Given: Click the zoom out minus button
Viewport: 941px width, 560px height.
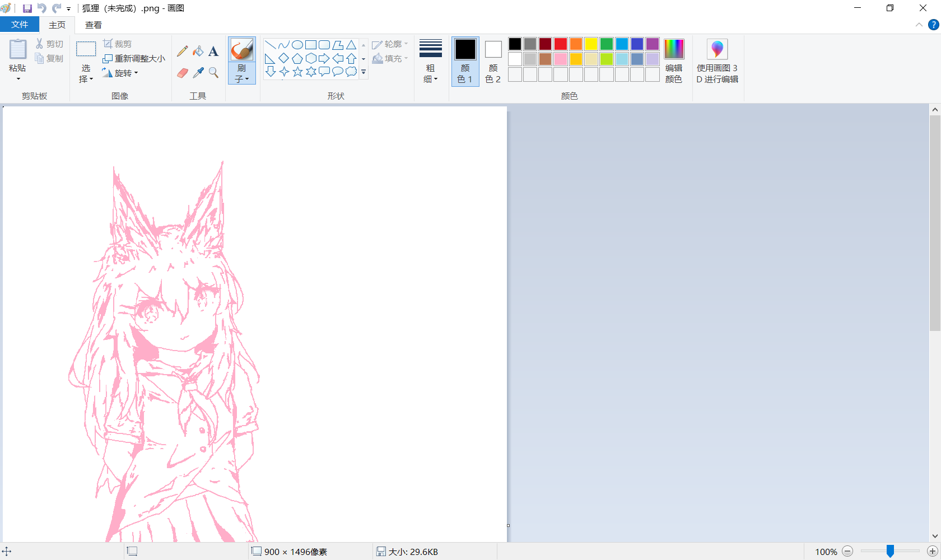Looking at the screenshot, I should [847, 552].
